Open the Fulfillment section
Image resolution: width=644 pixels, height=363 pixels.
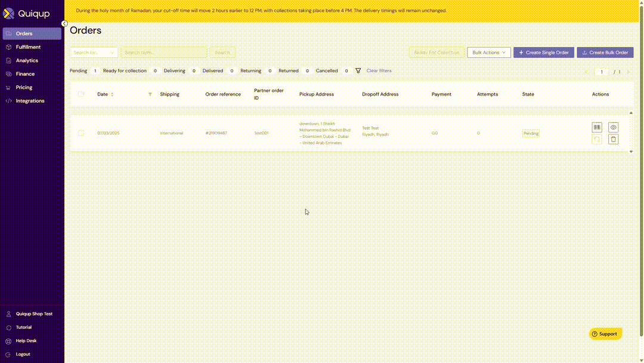[32, 47]
